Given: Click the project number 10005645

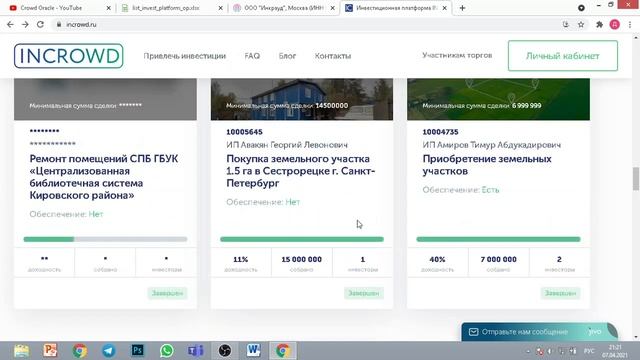Looking at the screenshot, I should (x=244, y=132).
